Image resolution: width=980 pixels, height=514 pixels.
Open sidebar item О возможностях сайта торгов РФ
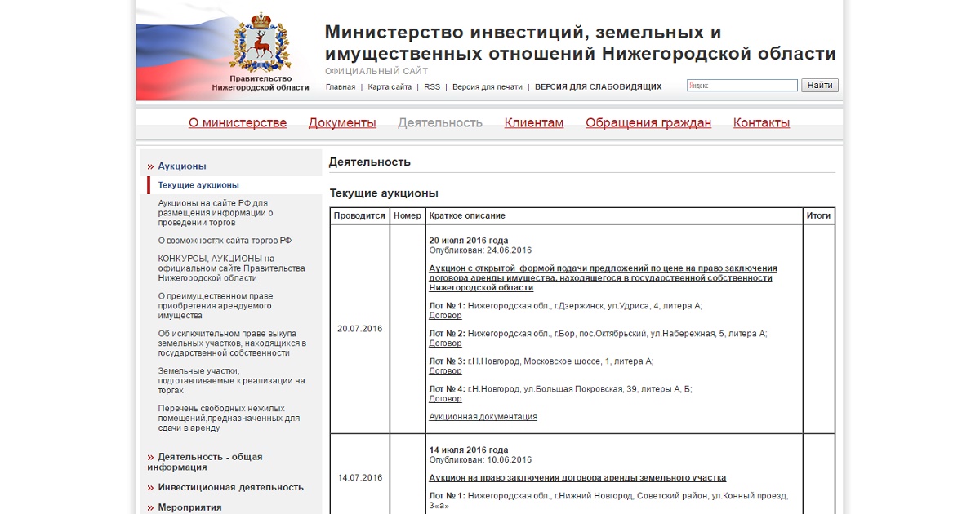[x=225, y=241]
